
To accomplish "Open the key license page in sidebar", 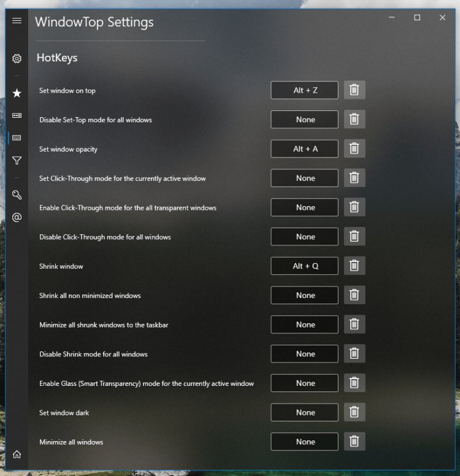I will [17, 194].
